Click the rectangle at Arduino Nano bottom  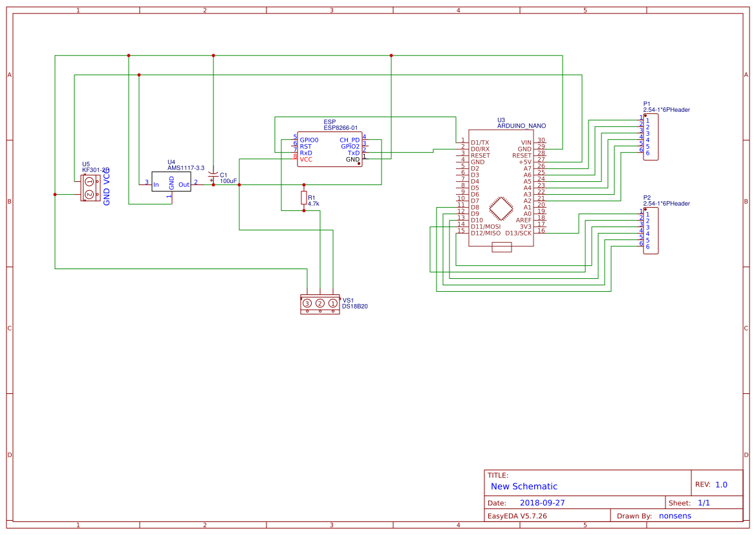pos(501,248)
